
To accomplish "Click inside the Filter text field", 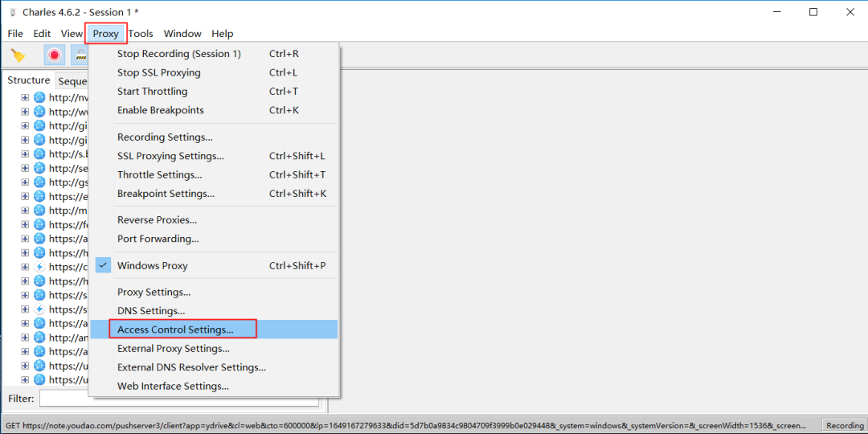I will coord(178,399).
